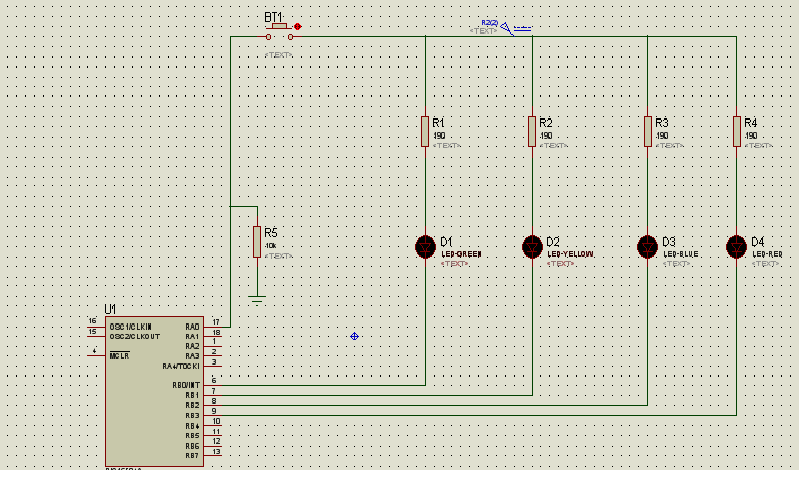Click the D3 reference label

669,242
